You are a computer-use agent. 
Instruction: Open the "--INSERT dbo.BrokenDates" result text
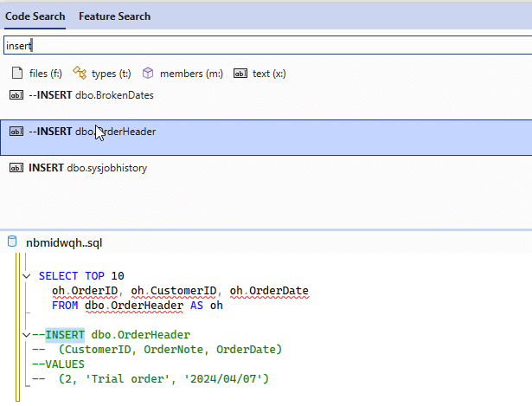point(91,95)
